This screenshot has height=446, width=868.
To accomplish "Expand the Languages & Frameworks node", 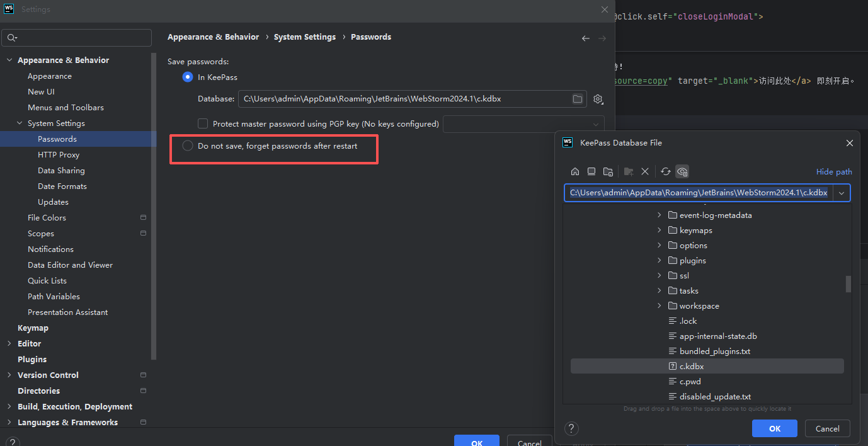I will (x=9, y=422).
